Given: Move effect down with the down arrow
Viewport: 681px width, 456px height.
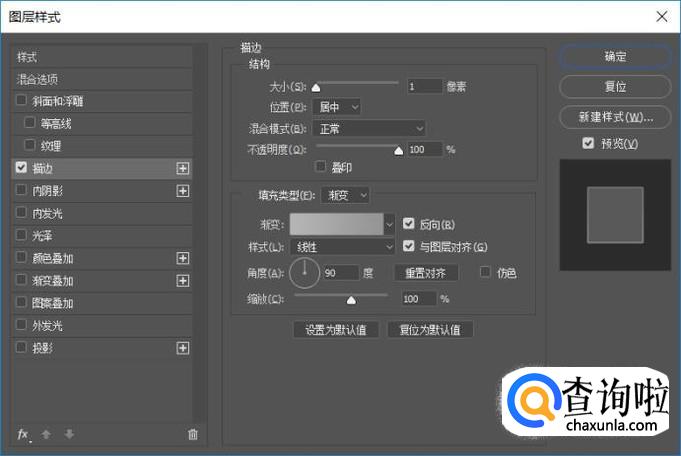Looking at the screenshot, I should pyautogui.click(x=69, y=434).
